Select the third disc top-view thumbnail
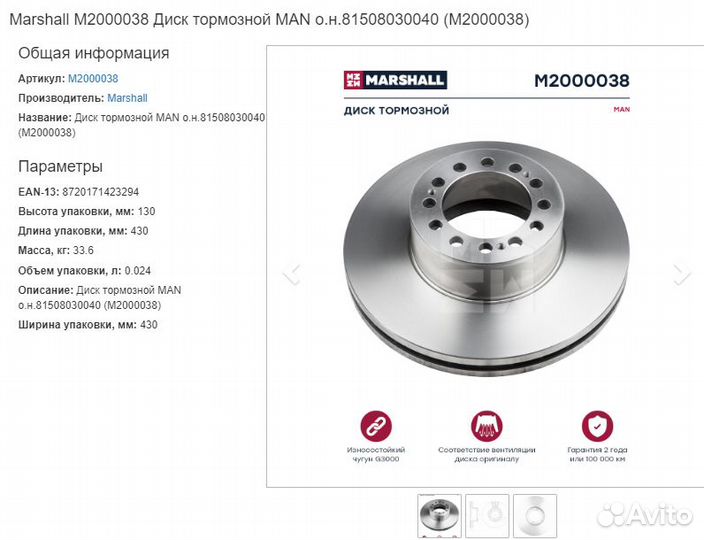The height and width of the screenshot is (540, 704). (535, 516)
